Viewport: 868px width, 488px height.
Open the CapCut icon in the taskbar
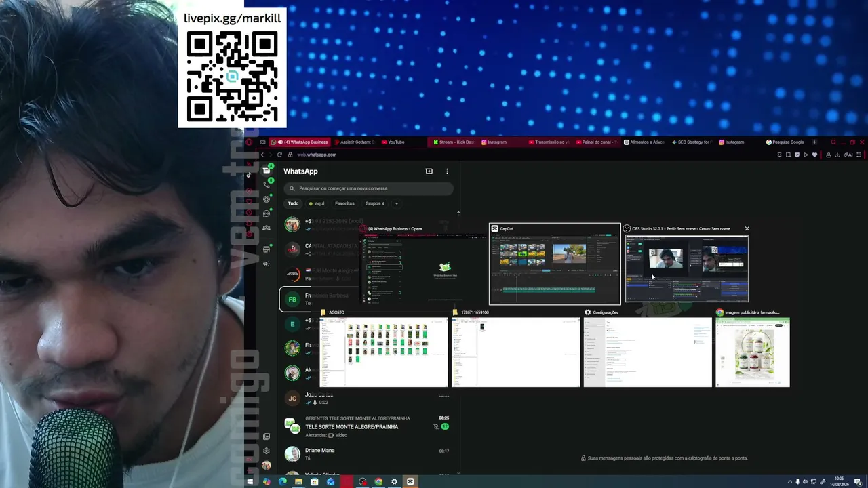[410, 482]
